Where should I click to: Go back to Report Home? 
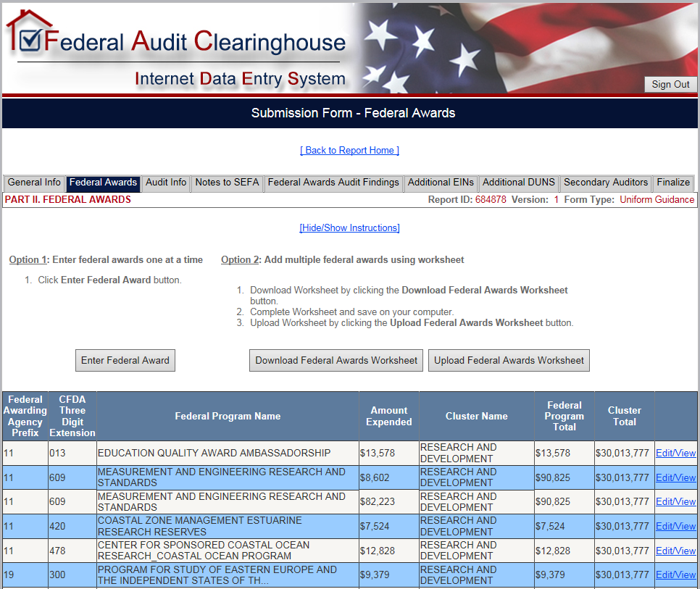coord(349,151)
